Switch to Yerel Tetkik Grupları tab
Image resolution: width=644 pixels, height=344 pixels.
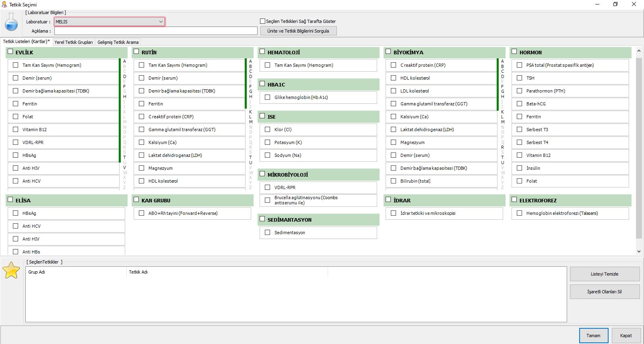tap(74, 42)
